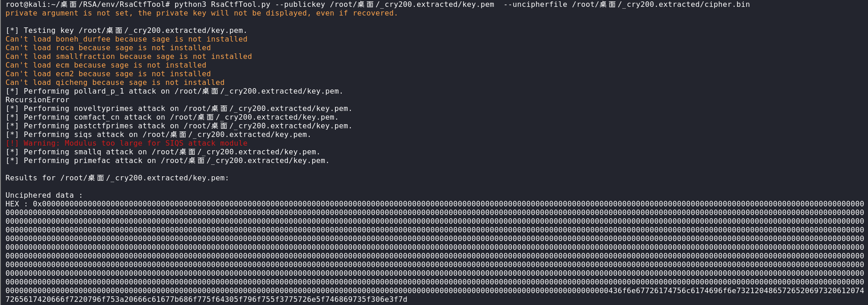Click the qicheng load error line
The image size is (868, 305).
pos(115,83)
